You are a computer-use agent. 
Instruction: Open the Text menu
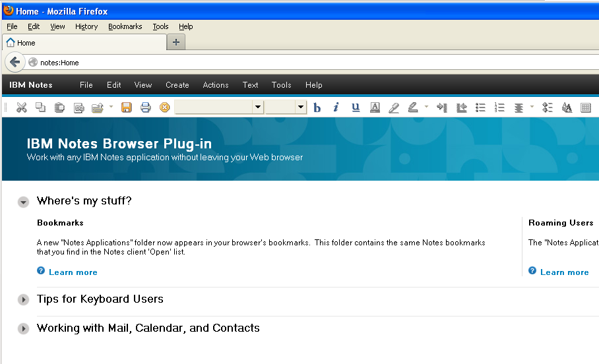(251, 85)
